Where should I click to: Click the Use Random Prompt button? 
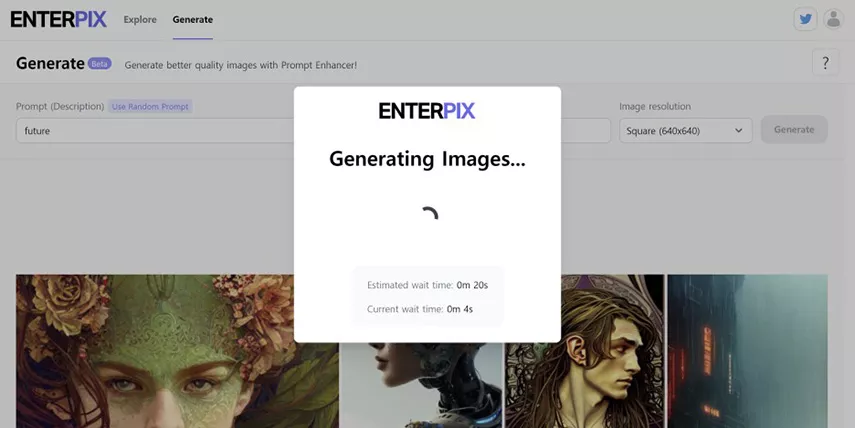(x=150, y=106)
